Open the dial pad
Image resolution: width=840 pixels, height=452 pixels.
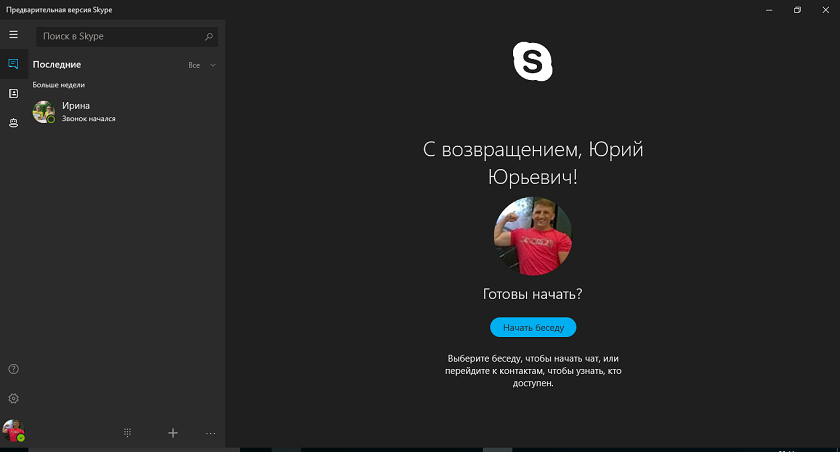click(128, 433)
